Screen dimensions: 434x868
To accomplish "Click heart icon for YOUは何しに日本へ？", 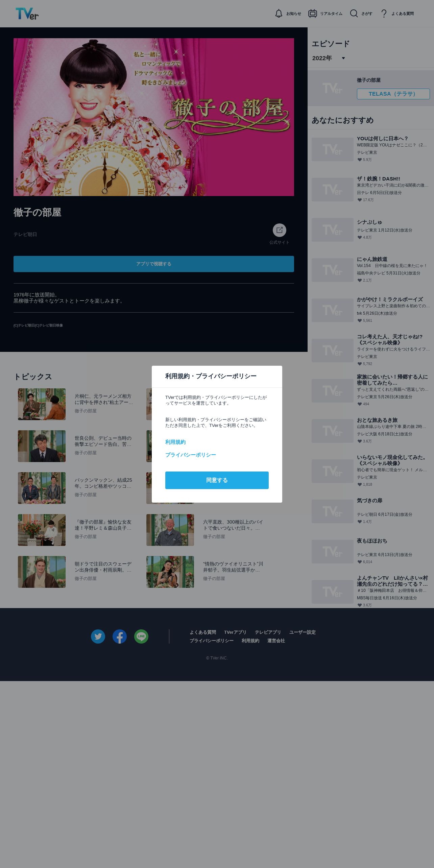I will (360, 160).
